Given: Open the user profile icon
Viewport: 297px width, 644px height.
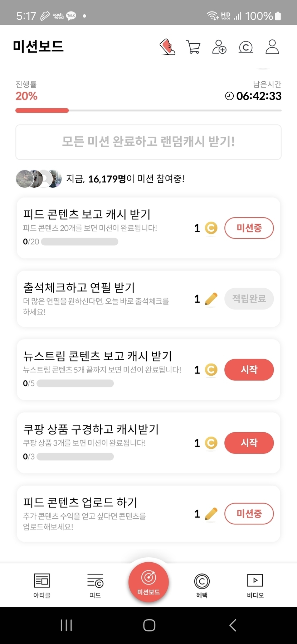Looking at the screenshot, I should 272,47.
